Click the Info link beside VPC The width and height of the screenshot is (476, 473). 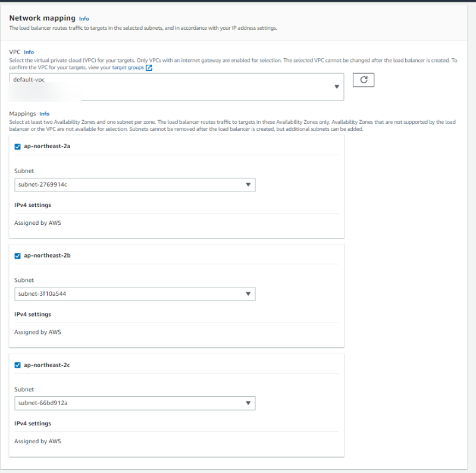[29, 52]
